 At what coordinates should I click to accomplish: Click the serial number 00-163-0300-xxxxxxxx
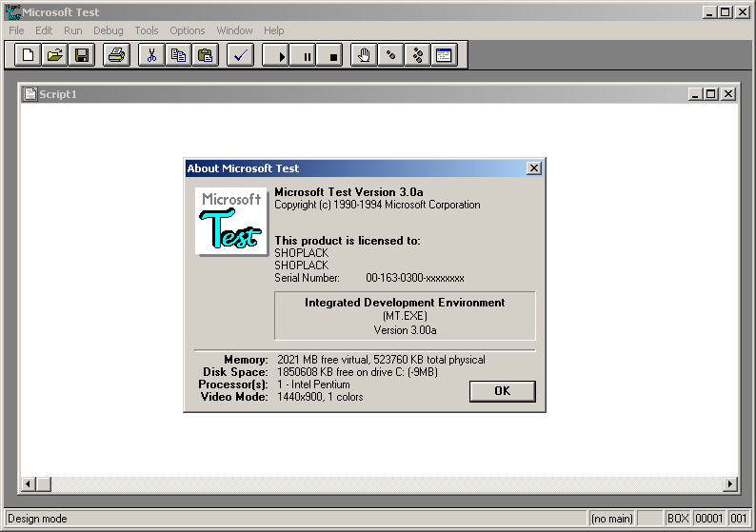click(x=415, y=278)
